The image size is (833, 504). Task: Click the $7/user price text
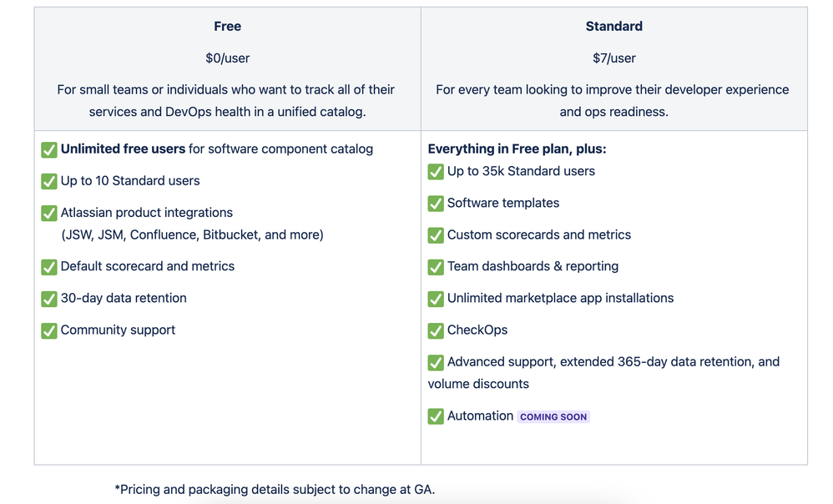tap(614, 58)
